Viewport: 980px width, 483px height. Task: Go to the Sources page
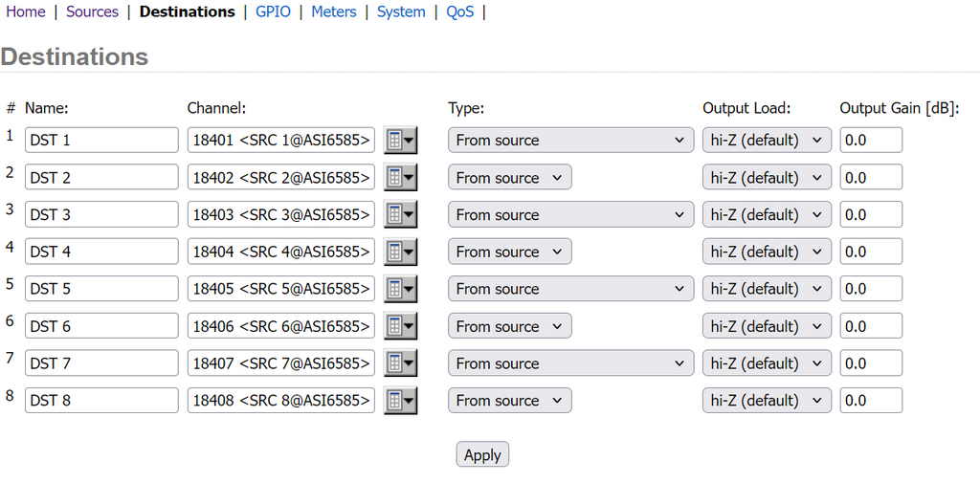(x=92, y=11)
